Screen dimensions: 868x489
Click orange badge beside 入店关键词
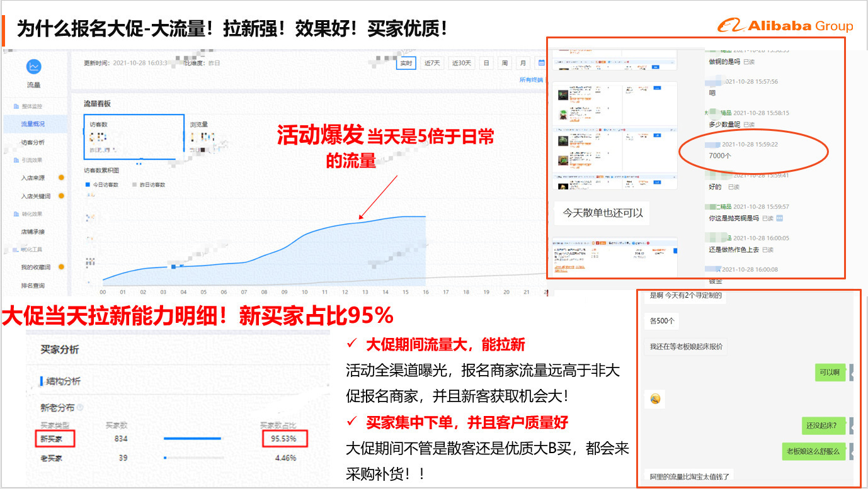pyautogui.click(x=62, y=196)
